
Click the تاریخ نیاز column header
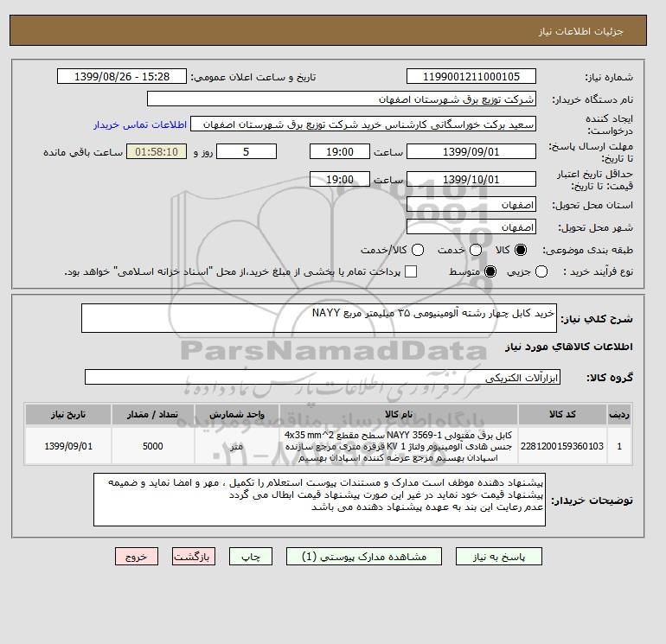(68, 414)
